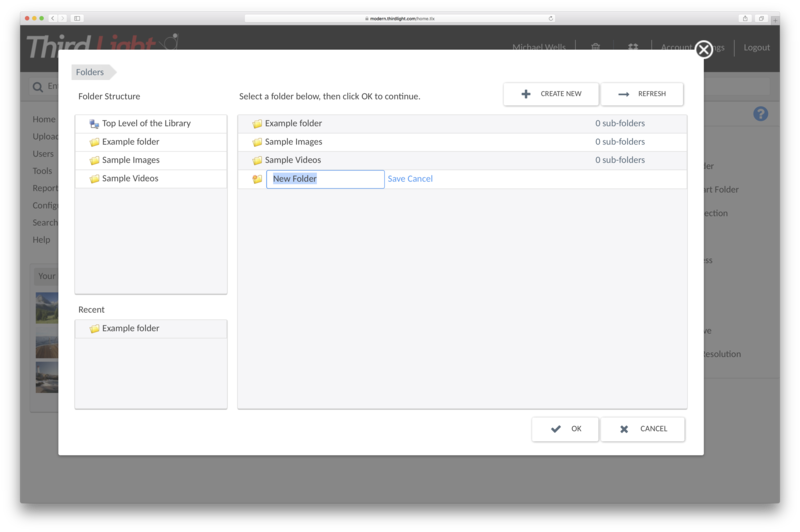This screenshot has height=532, width=800.
Task: Click the Create New button
Action: (x=551, y=94)
